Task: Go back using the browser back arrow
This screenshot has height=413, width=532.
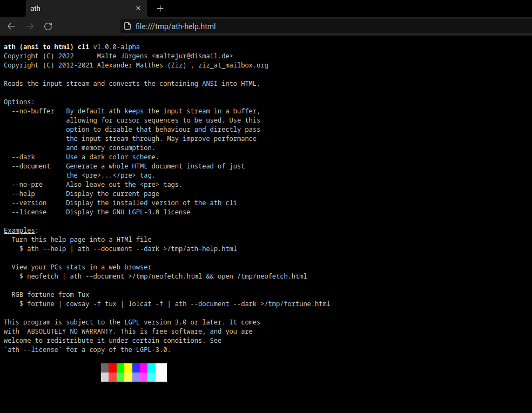Action: point(11,26)
